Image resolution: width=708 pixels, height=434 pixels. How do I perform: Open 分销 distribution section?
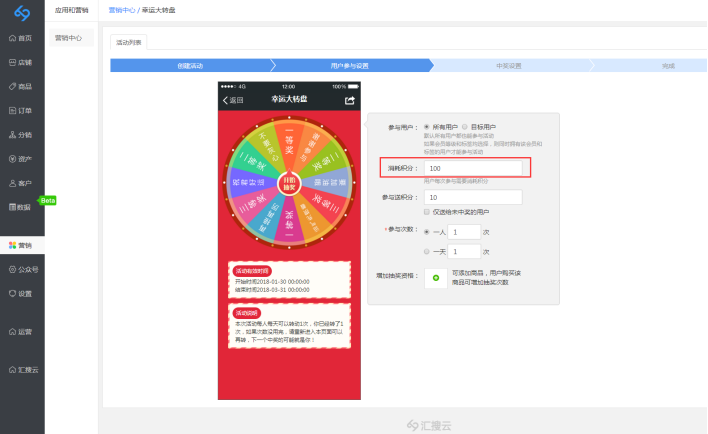pos(21,134)
